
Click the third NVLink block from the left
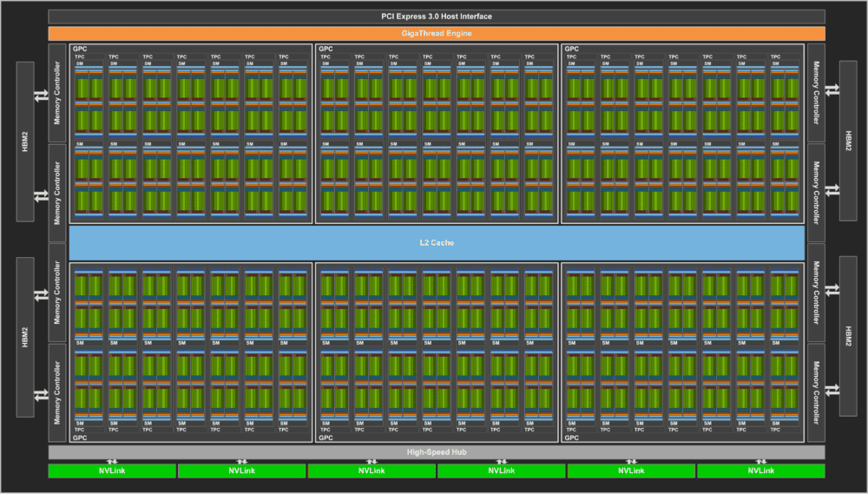(x=372, y=471)
